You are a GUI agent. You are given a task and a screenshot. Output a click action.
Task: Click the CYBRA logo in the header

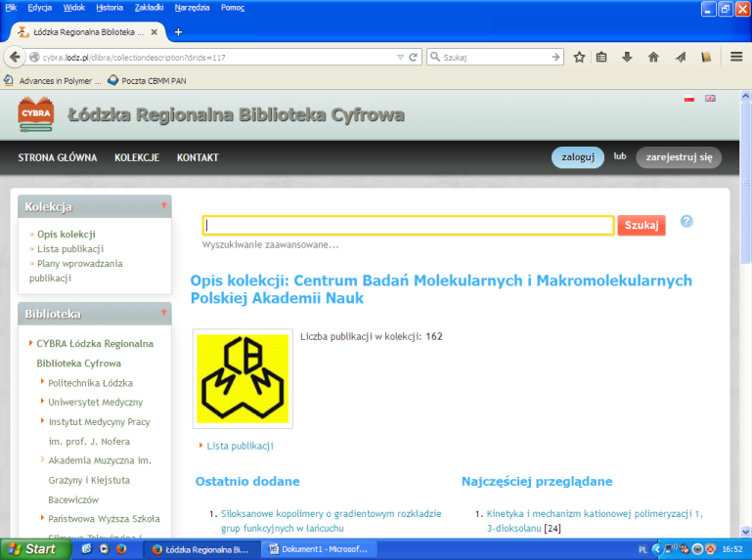click(x=36, y=114)
